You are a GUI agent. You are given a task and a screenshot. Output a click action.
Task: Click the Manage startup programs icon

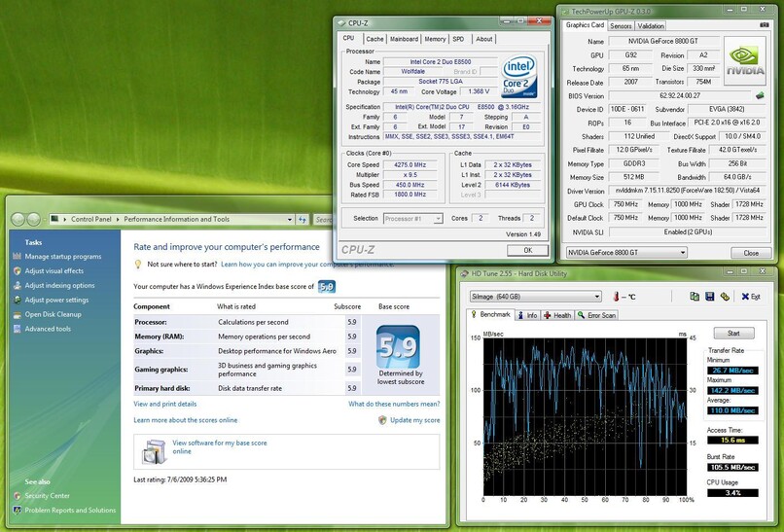click(x=17, y=256)
